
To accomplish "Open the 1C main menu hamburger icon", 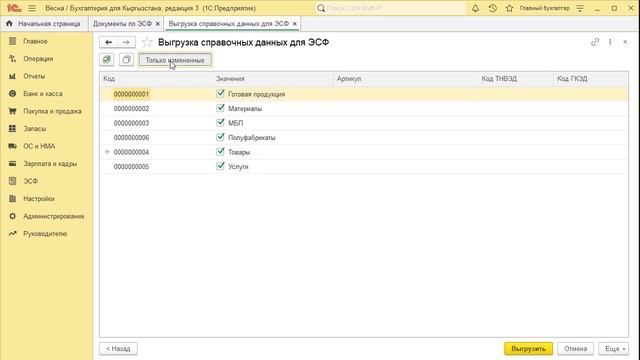I will (32, 8).
